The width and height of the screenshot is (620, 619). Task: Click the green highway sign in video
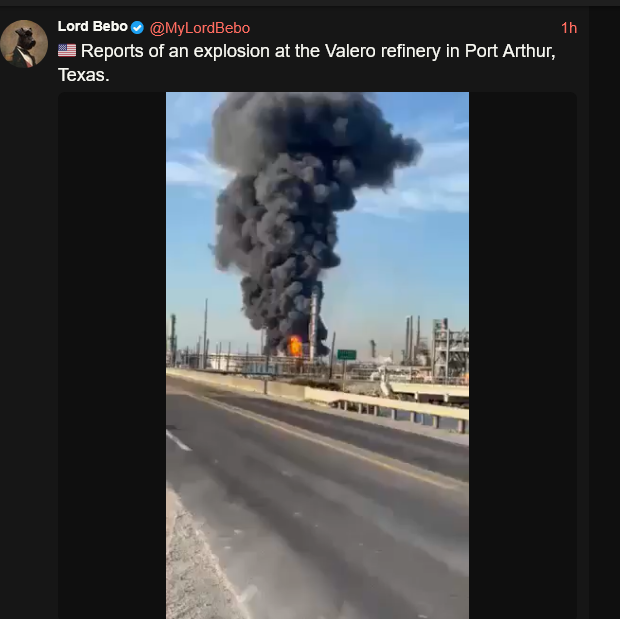347,354
